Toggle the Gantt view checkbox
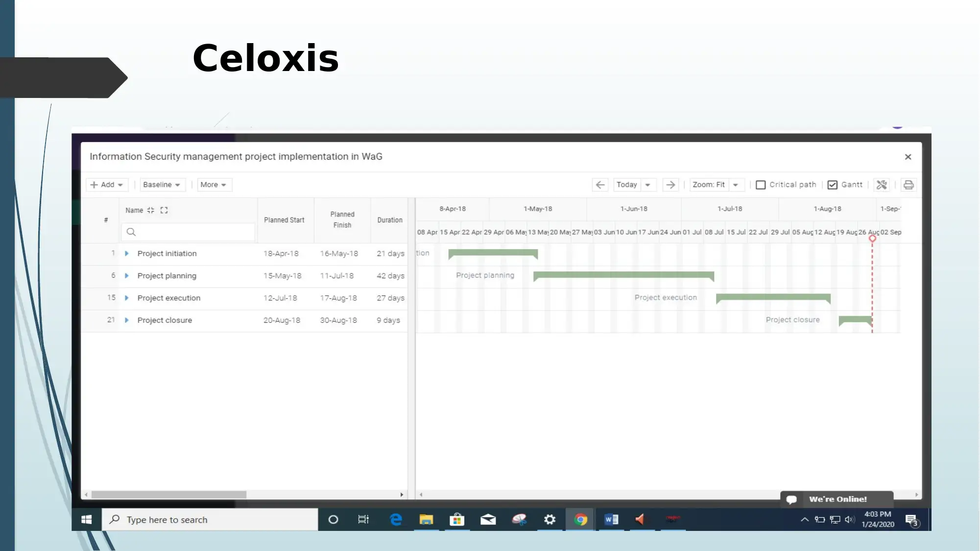 pyautogui.click(x=832, y=184)
